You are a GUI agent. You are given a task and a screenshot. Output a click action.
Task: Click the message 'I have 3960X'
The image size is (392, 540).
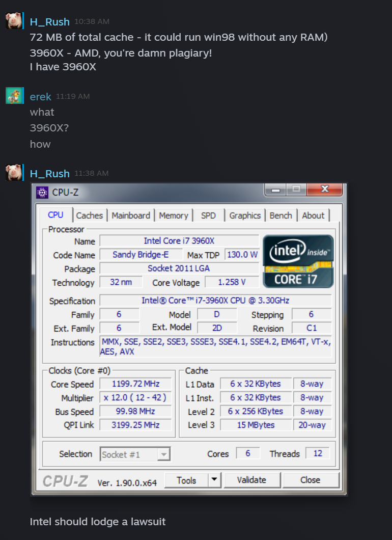[63, 67]
